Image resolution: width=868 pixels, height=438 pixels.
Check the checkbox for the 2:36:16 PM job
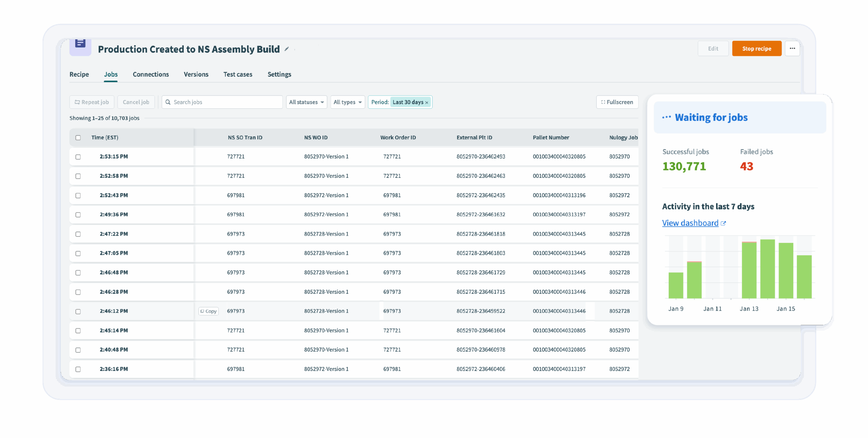coord(78,369)
